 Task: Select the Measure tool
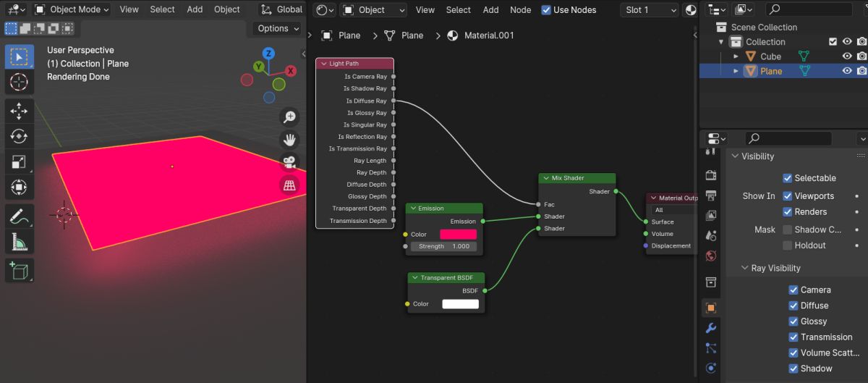pyautogui.click(x=19, y=241)
